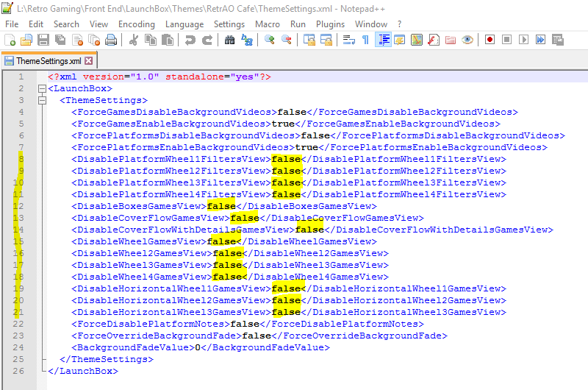Click the Notepad++ title bar app icon
The height and width of the screenshot is (390, 588).
7,8
